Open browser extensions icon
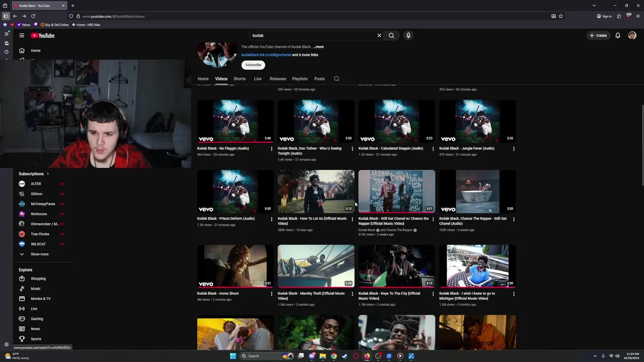The height and width of the screenshot is (362, 644). click(x=619, y=16)
